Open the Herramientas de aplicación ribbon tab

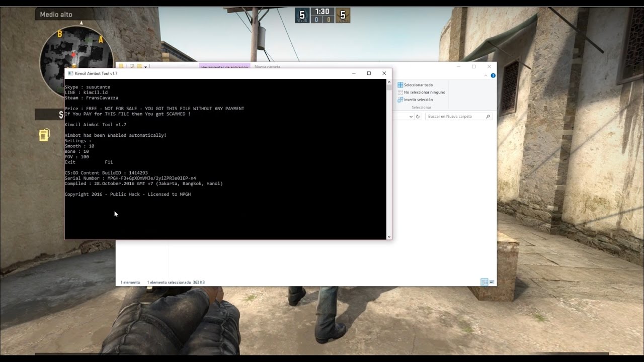(x=225, y=66)
